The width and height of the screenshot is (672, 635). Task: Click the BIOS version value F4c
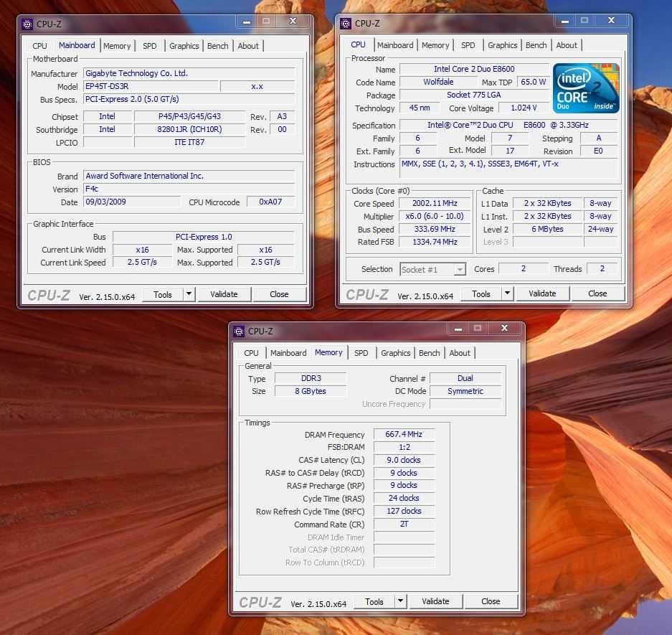point(189,189)
